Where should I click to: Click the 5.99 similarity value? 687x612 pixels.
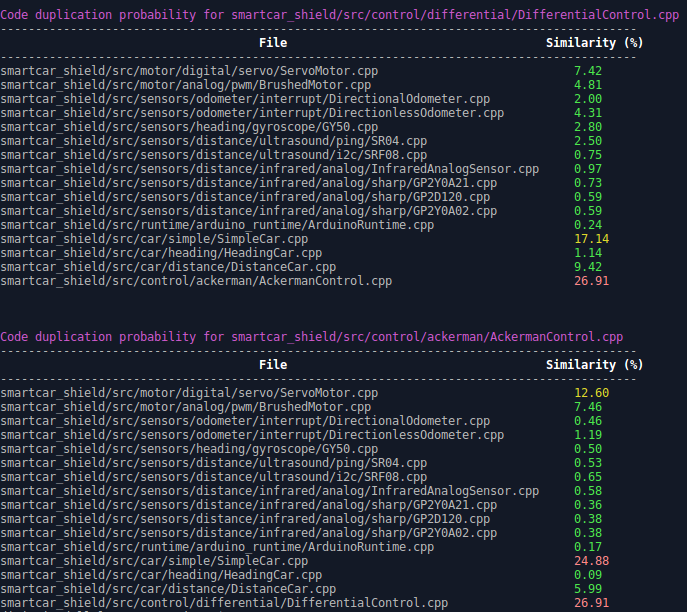coord(588,589)
